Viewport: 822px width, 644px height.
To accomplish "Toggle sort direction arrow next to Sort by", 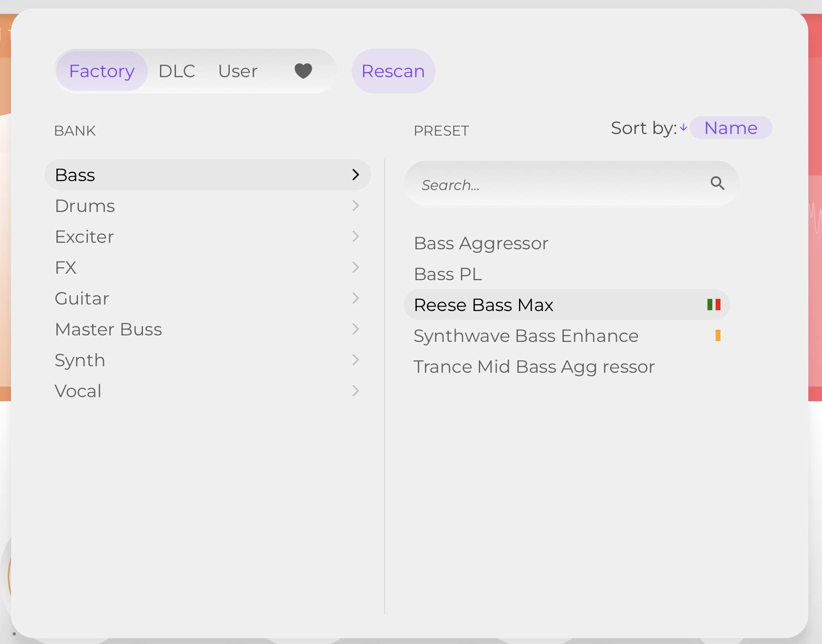I will pos(684,128).
